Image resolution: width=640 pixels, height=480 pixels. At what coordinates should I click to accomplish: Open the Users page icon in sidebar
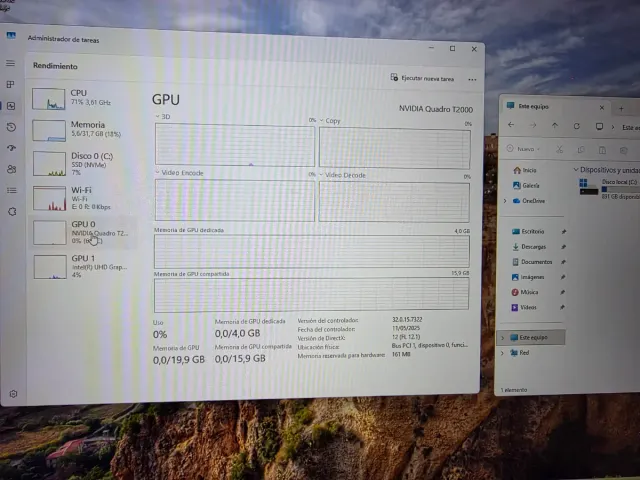click(x=11, y=169)
